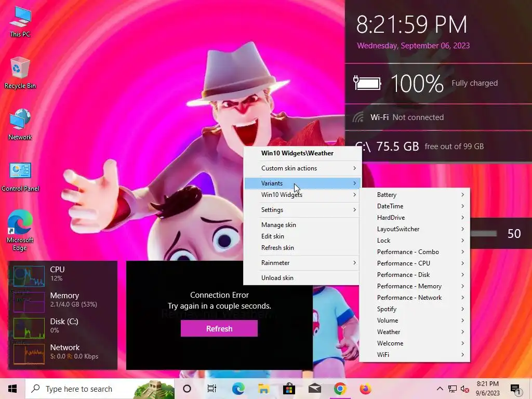The width and height of the screenshot is (532, 399).
Task: Open File Explorer from the taskbar
Action: coord(263,389)
